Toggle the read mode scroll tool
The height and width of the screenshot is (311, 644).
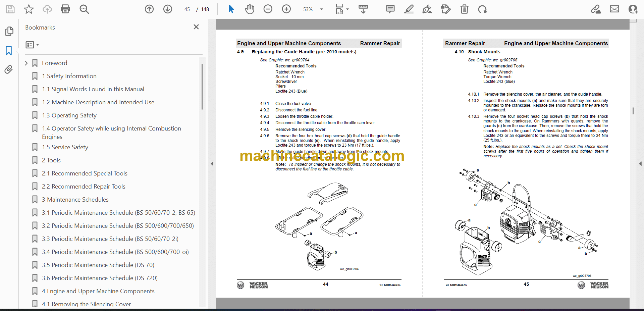tap(363, 9)
